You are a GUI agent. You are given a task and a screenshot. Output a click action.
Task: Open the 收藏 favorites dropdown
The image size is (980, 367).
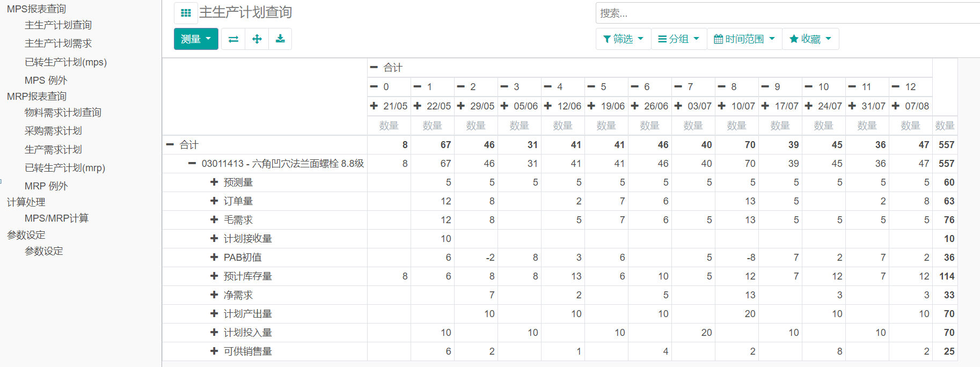(810, 39)
